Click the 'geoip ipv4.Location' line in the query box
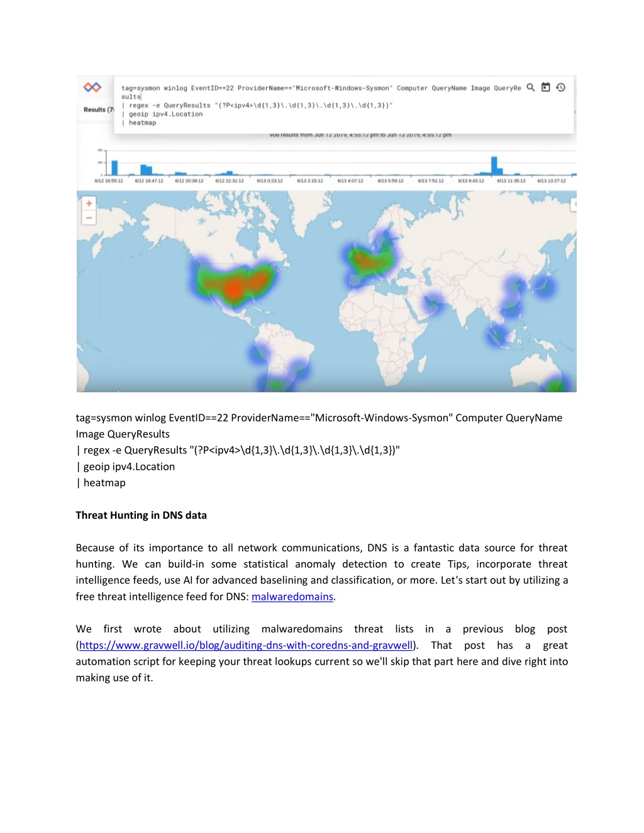The height and width of the screenshot is (833, 644). pyautogui.click(x=162, y=114)
